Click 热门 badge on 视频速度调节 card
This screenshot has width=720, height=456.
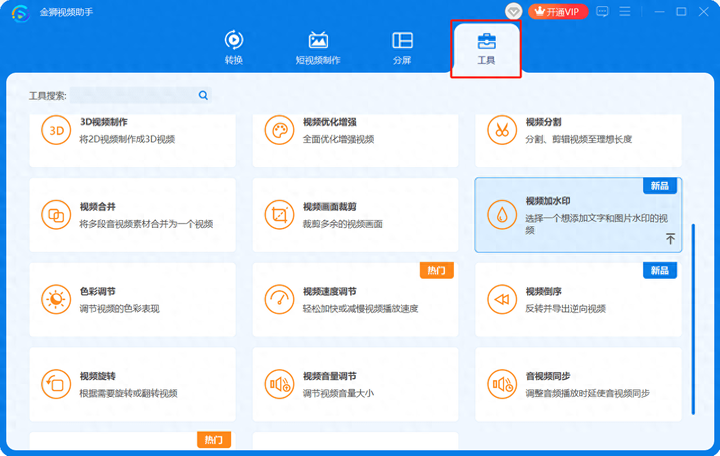click(437, 270)
